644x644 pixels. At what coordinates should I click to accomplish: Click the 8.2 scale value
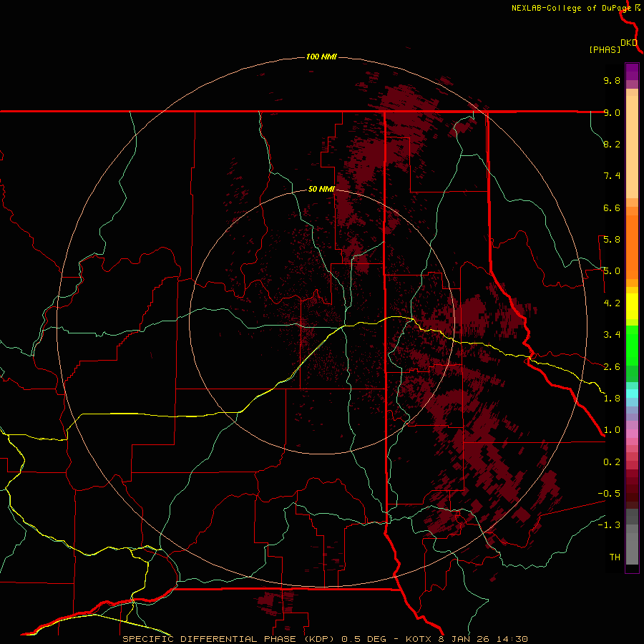point(612,144)
